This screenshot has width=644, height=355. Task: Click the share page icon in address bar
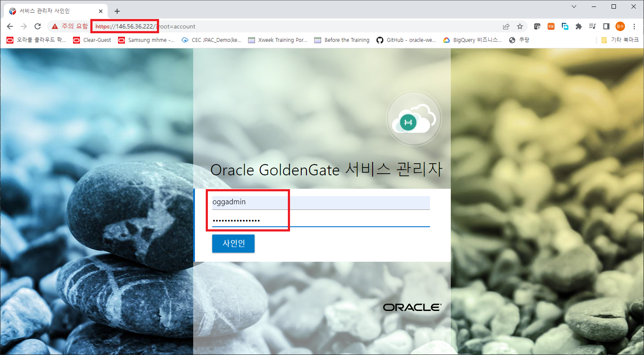[x=506, y=26]
